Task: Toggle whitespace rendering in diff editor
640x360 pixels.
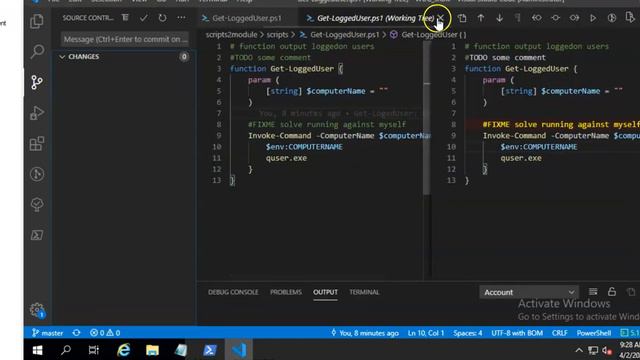Action: (x=518, y=18)
